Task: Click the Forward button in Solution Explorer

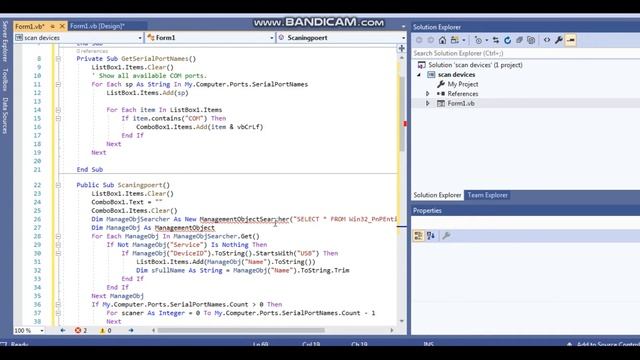Action: tap(431, 40)
